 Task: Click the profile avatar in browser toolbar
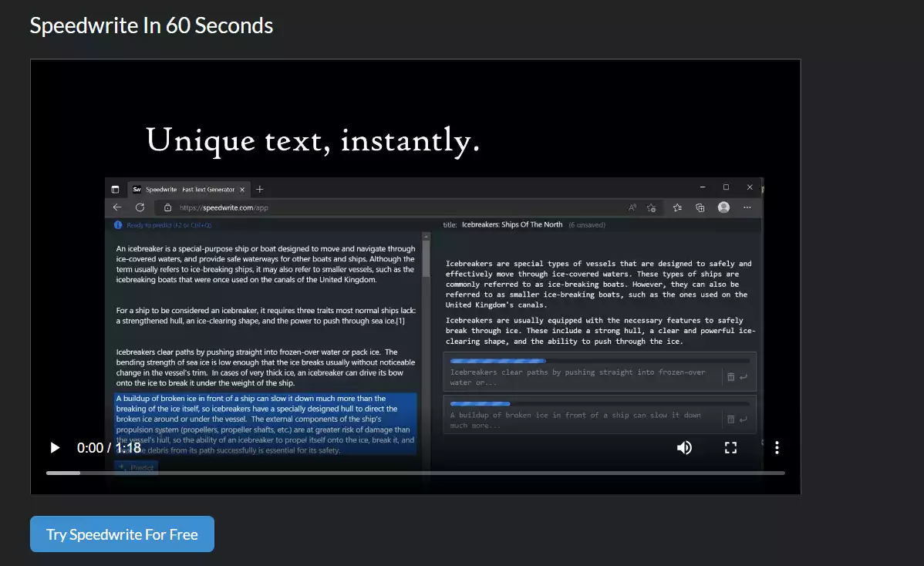pos(723,207)
